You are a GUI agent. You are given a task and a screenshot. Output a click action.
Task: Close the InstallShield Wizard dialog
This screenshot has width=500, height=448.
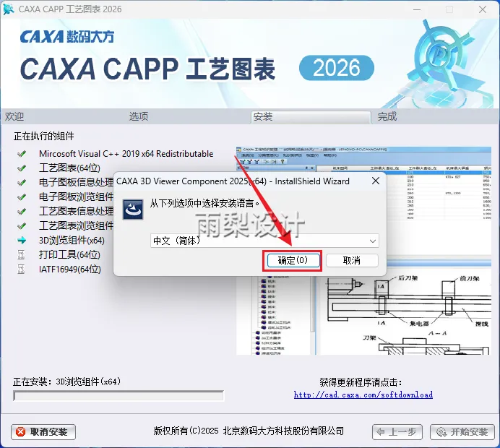(376, 181)
